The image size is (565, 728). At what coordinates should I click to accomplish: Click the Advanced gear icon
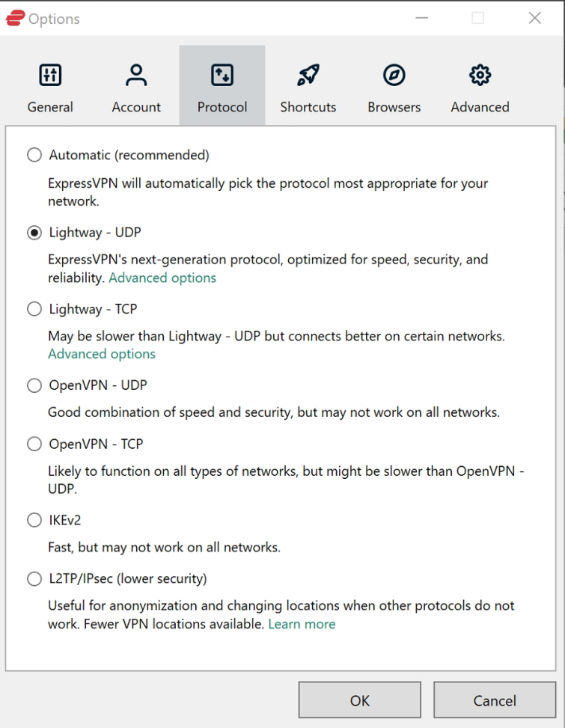[x=479, y=74]
